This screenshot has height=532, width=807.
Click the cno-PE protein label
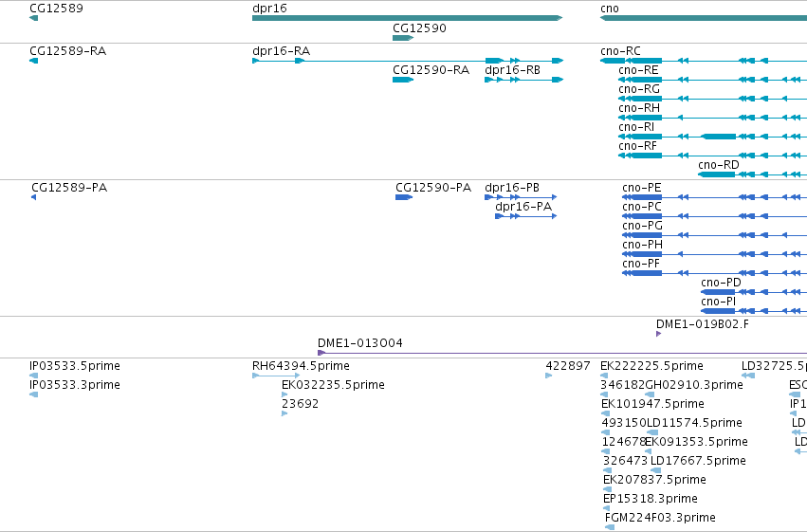642,187
